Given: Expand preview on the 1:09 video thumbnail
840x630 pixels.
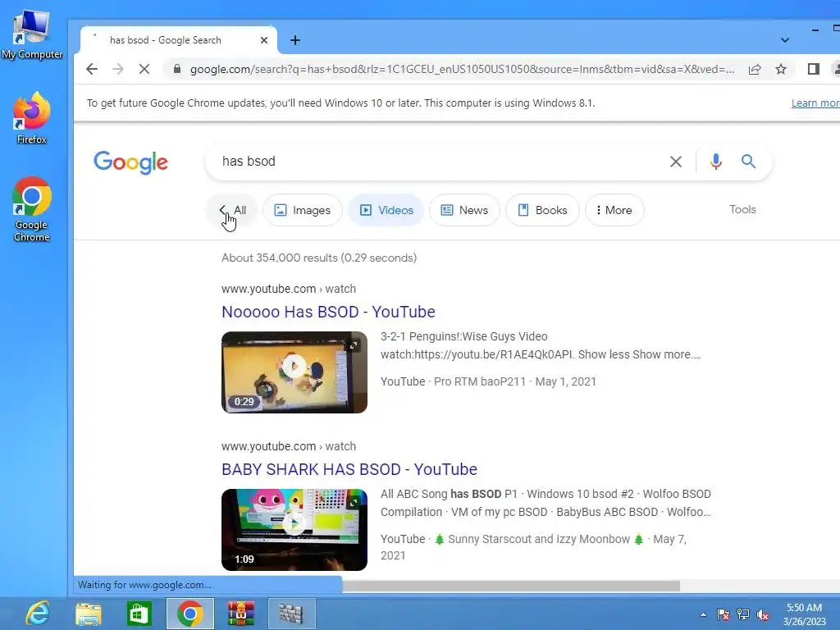Looking at the screenshot, I should (354, 503).
